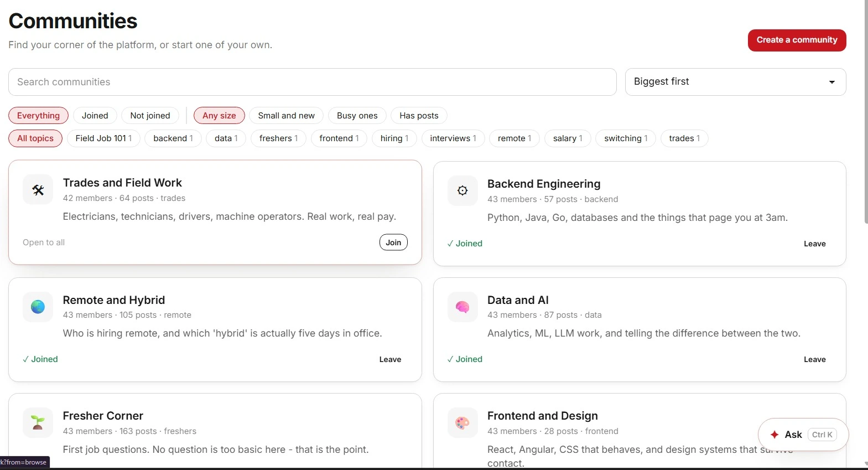
Task: Click the globe icon for Remote and Hybrid
Action: click(x=38, y=307)
